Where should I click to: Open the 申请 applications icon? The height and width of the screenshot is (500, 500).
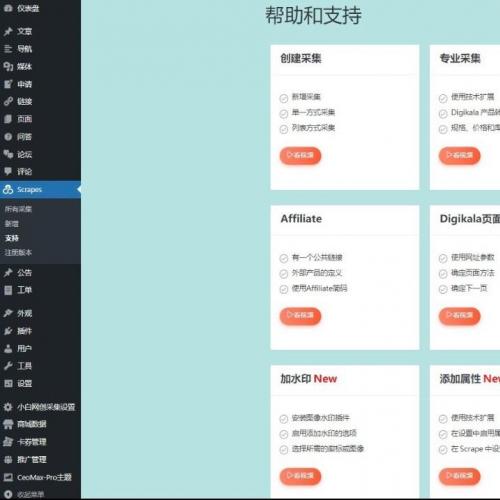click(x=8, y=84)
